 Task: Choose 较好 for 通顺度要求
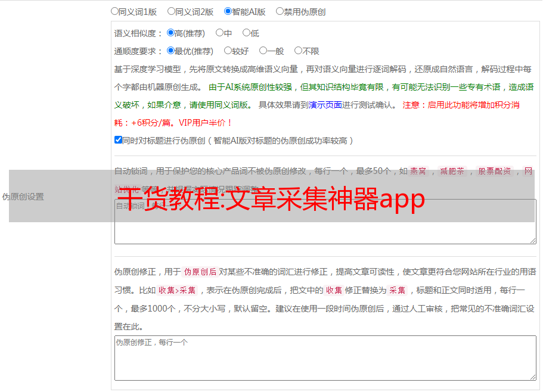(228, 51)
